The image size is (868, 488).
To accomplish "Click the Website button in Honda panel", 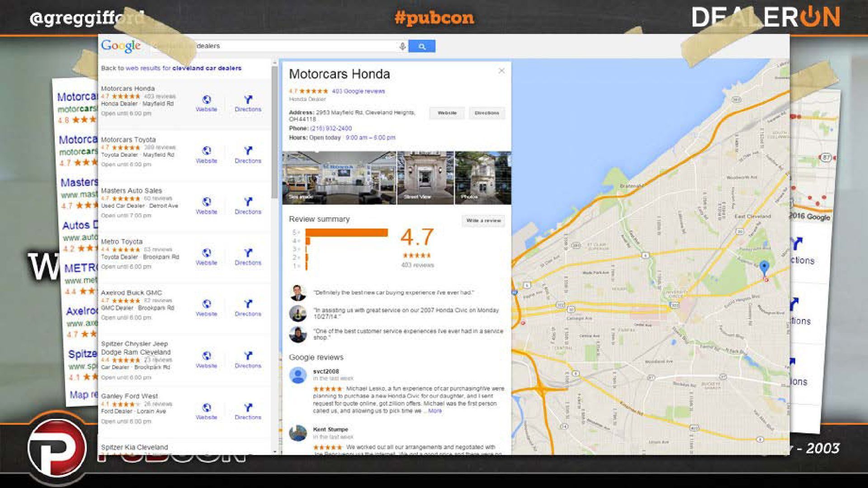I will pos(447,113).
